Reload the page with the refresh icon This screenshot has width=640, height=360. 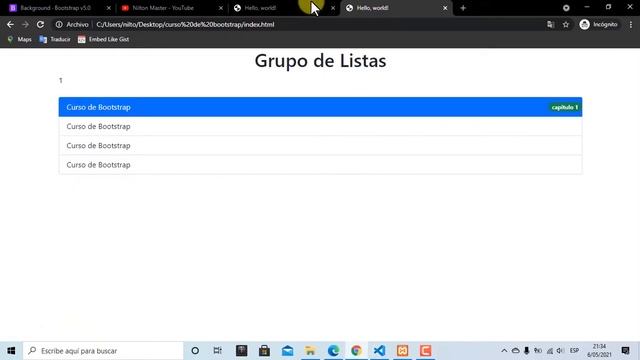(40, 24)
